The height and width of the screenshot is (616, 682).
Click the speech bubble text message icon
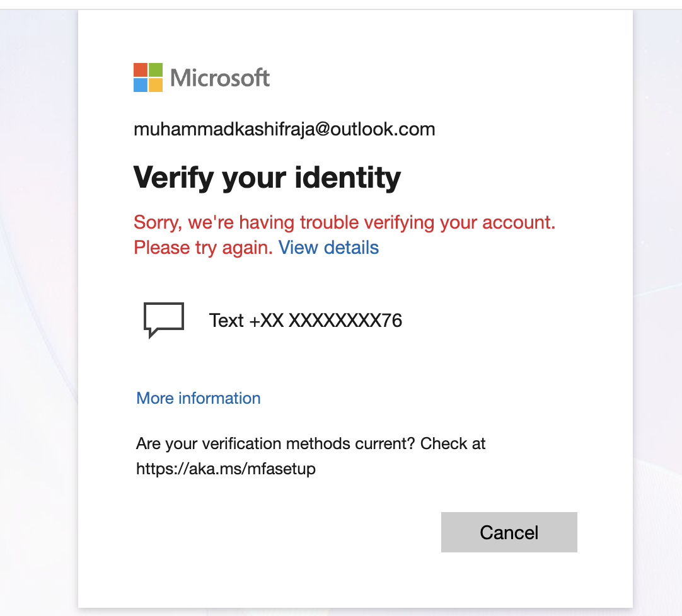[x=163, y=320]
